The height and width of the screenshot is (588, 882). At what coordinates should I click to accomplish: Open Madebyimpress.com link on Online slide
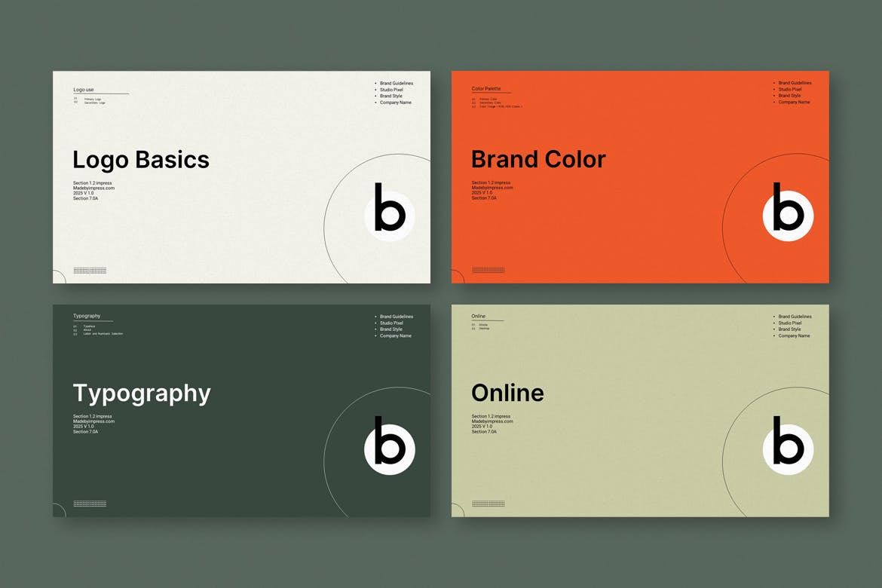click(x=492, y=421)
